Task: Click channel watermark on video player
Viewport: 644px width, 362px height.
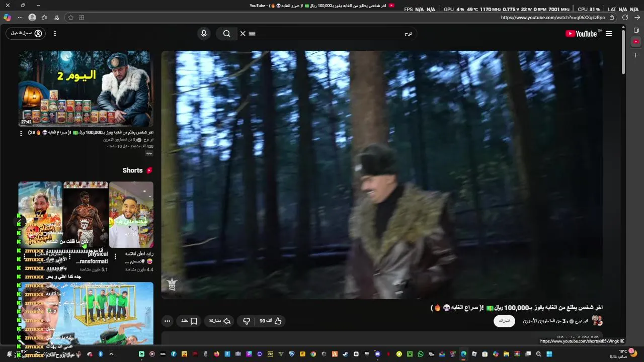Action: (172, 284)
